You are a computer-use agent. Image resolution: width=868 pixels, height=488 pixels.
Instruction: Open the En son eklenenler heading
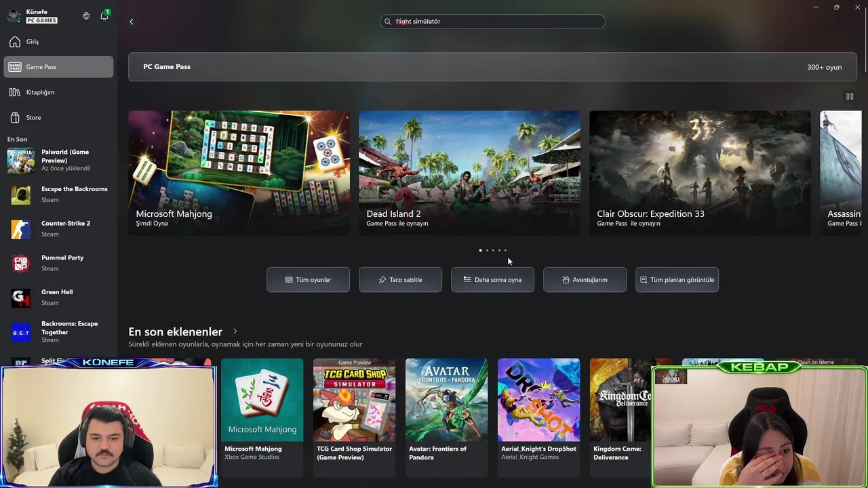coord(176,331)
